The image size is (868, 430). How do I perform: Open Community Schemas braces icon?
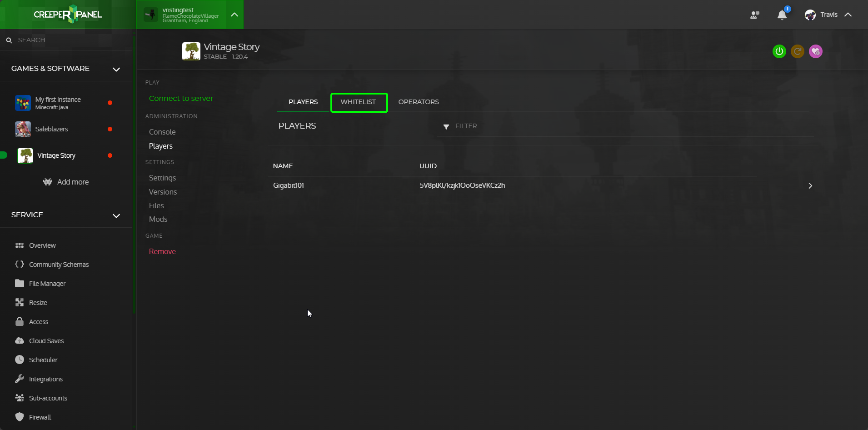point(20,264)
